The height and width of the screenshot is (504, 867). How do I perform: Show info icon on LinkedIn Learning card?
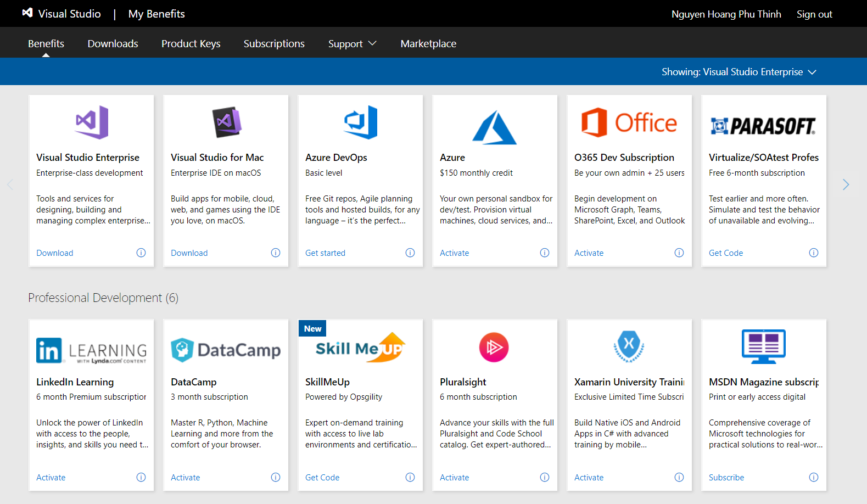pos(141,477)
